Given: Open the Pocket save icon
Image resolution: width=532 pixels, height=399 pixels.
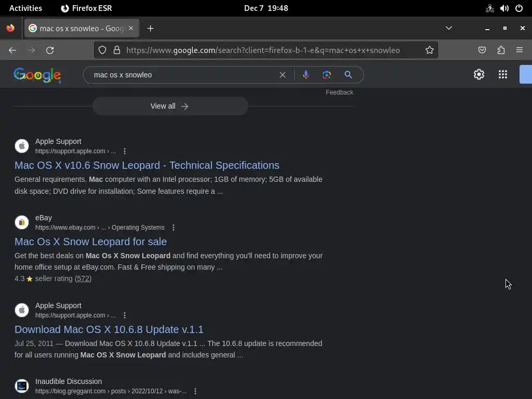Looking at the screenshot, I should click(x=482, y=50).
